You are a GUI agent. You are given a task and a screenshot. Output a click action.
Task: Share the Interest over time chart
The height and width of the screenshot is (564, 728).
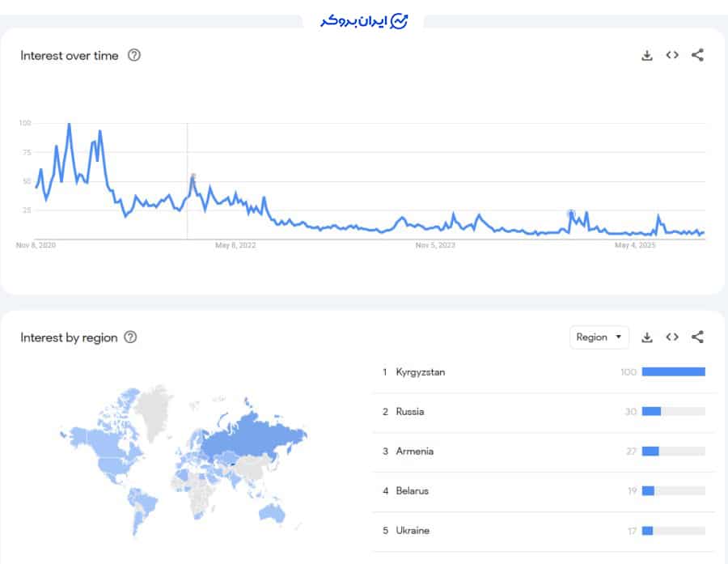(697, 56)
